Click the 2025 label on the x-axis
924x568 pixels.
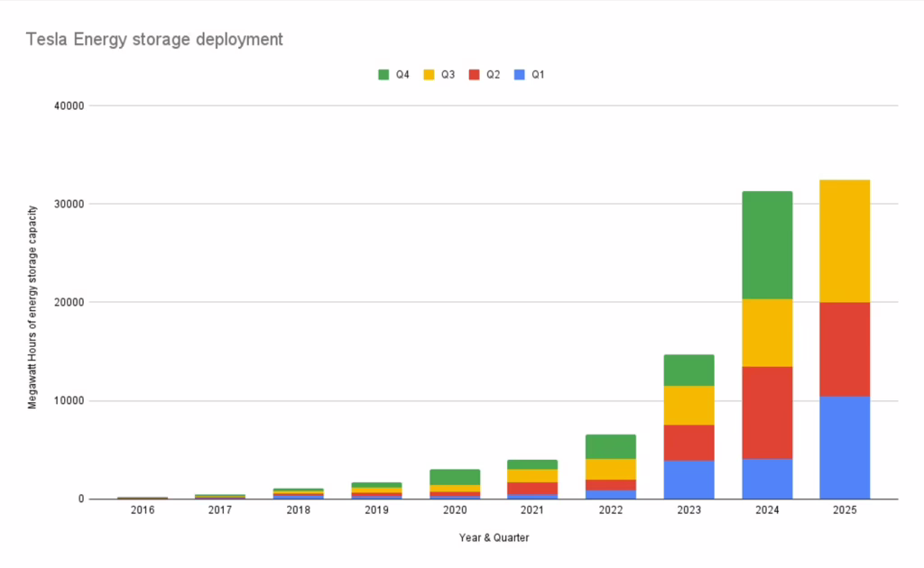pyautogui.click(x=845, y=510)
